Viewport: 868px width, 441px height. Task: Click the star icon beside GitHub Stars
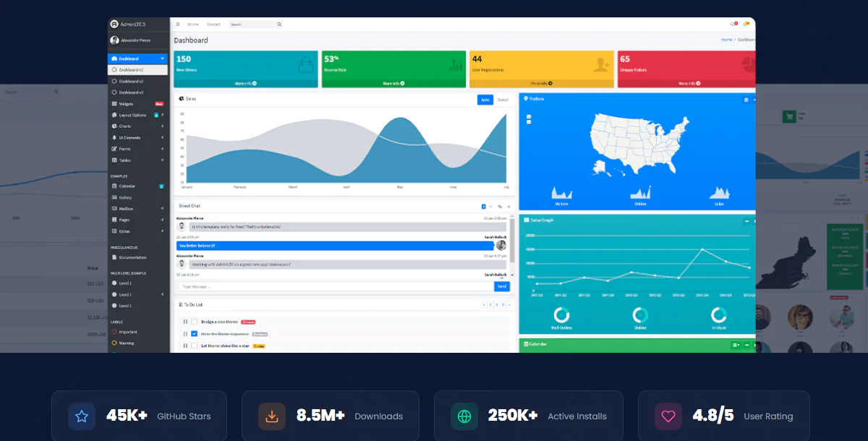tap(82, 416)
